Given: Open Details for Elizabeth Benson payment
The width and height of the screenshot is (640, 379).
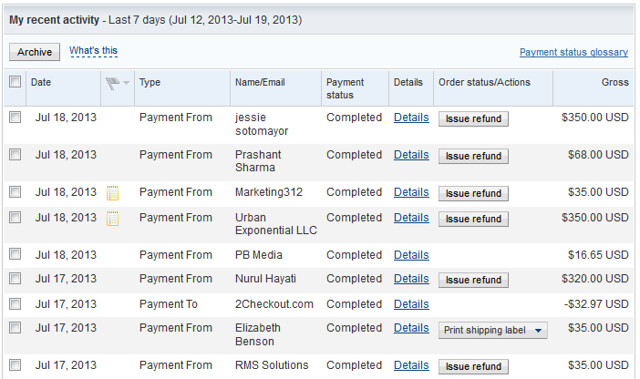Looking at the screenshot, I should click(x=411, y=328).
